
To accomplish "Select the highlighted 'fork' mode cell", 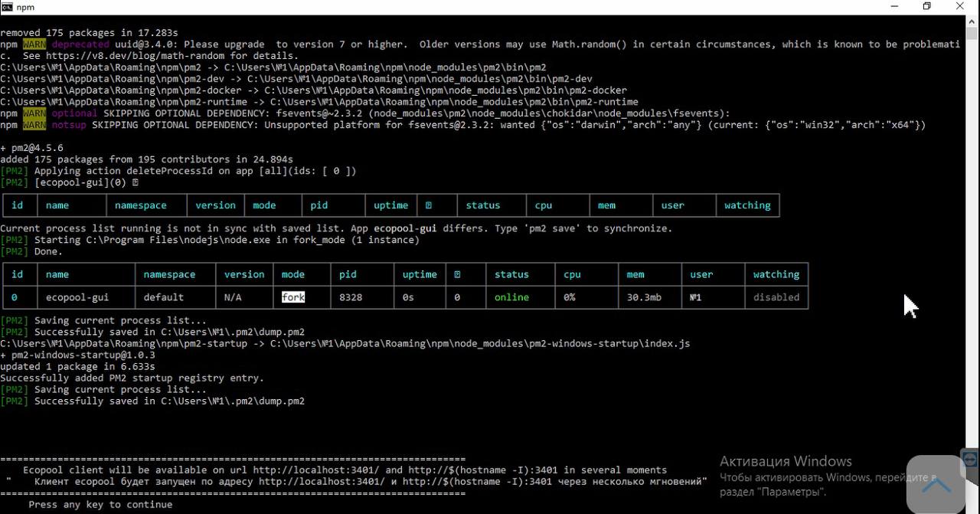I will pyautogui.click(x=293, y=297).
